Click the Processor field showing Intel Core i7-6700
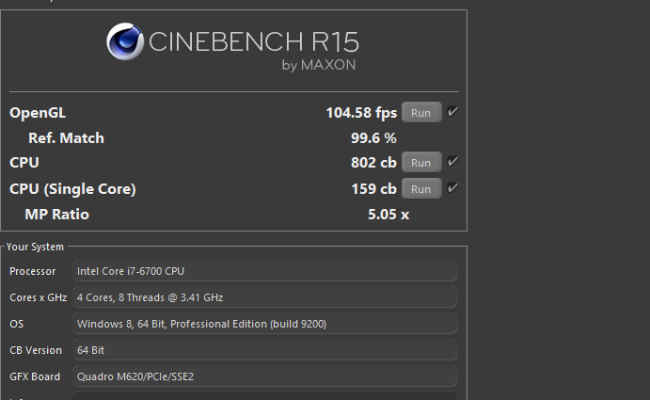 click(x=265, y=271)
